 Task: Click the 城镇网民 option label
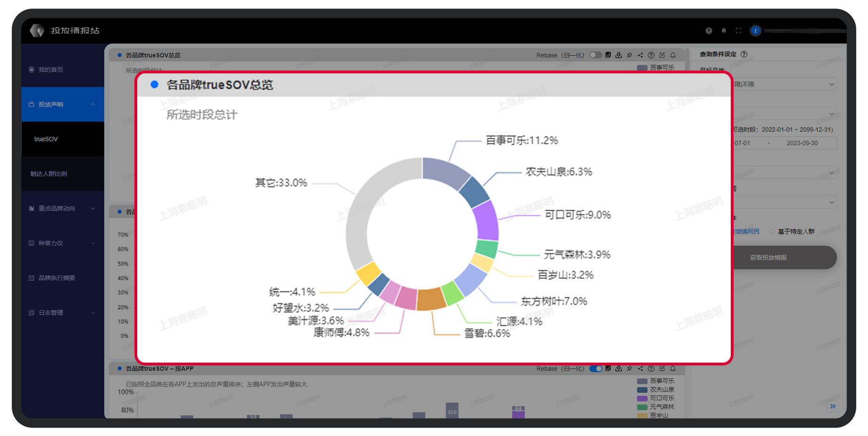747,231
